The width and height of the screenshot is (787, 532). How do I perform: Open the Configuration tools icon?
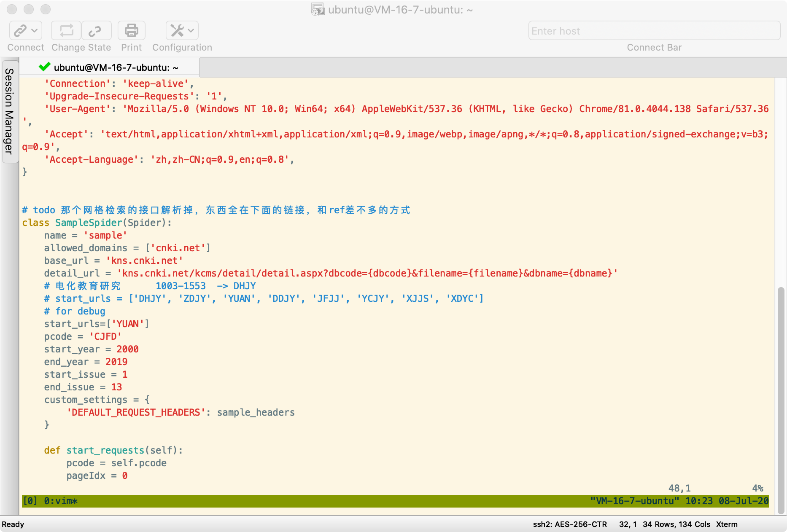(177, 30)
